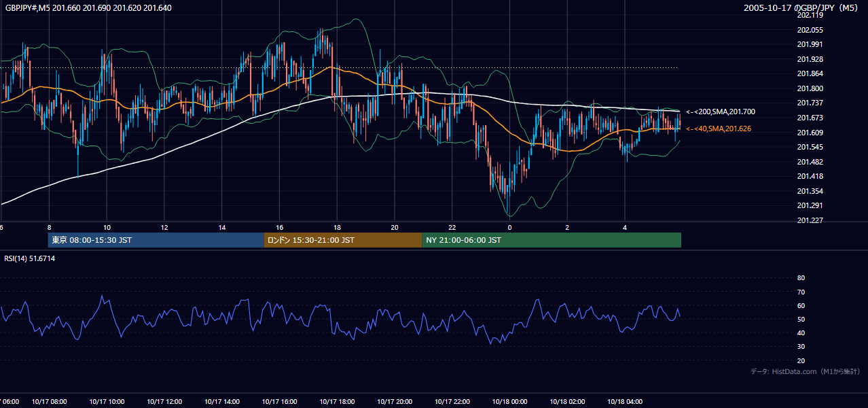This screenshot has height=408, width=868.
Task: Click the 10/17 16:00 time label
Action: [x=280, y=402]
